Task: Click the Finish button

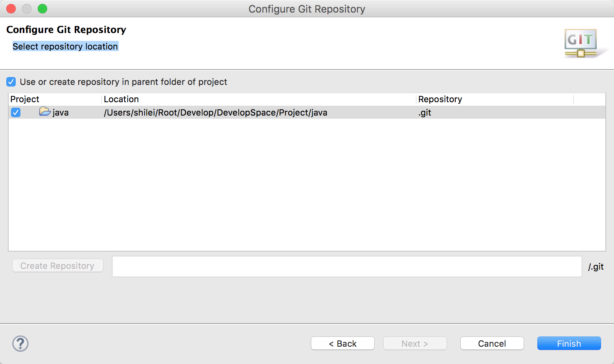Action: 569,344
